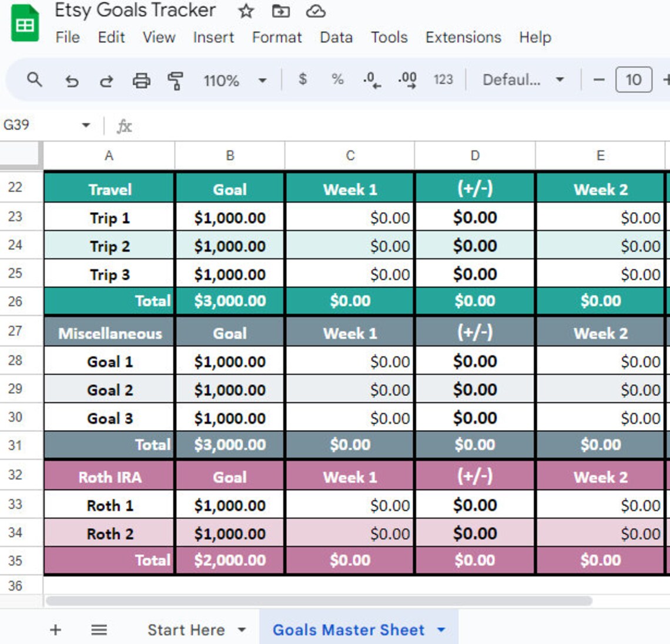Apply currency format using the dollar icon
This screenshot has width=670, height=644.
tap(301, 80)
